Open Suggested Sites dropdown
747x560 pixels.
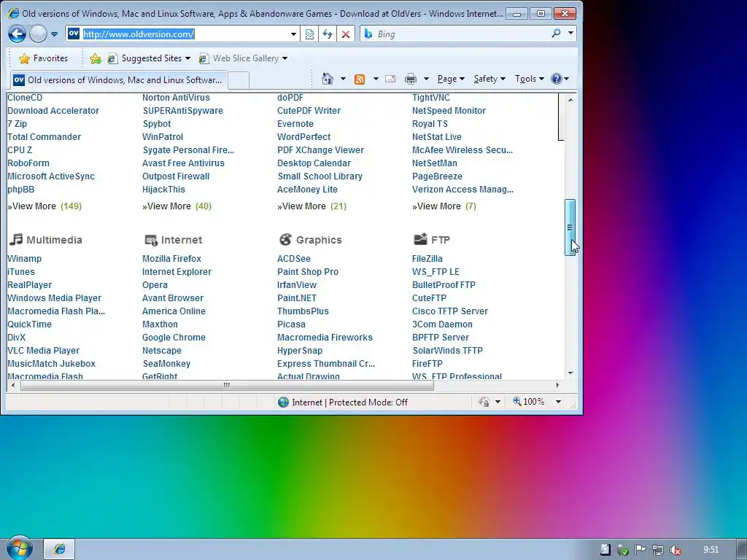pyautogui.click(x=149, y=58)
